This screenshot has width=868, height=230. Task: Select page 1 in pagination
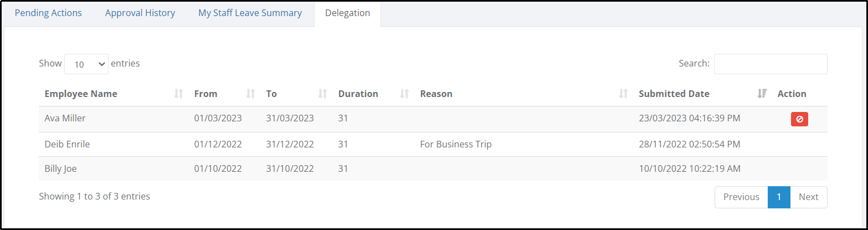[779, 197]
